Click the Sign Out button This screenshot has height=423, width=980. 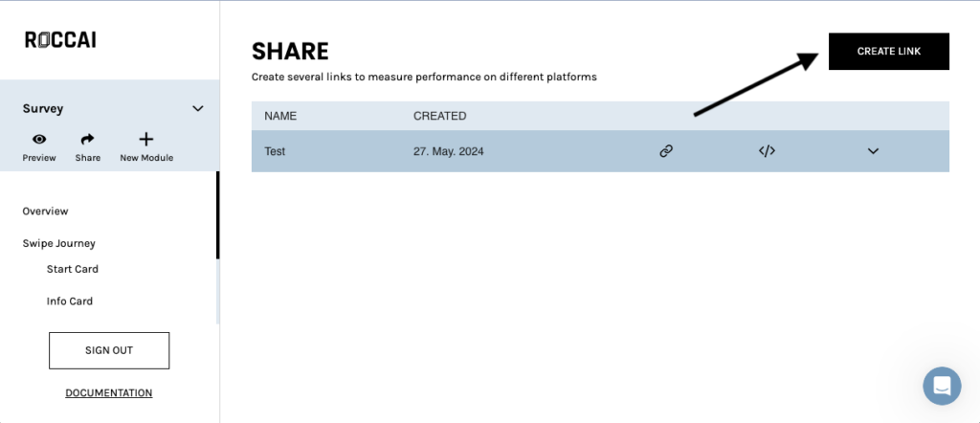coord(109,350)
